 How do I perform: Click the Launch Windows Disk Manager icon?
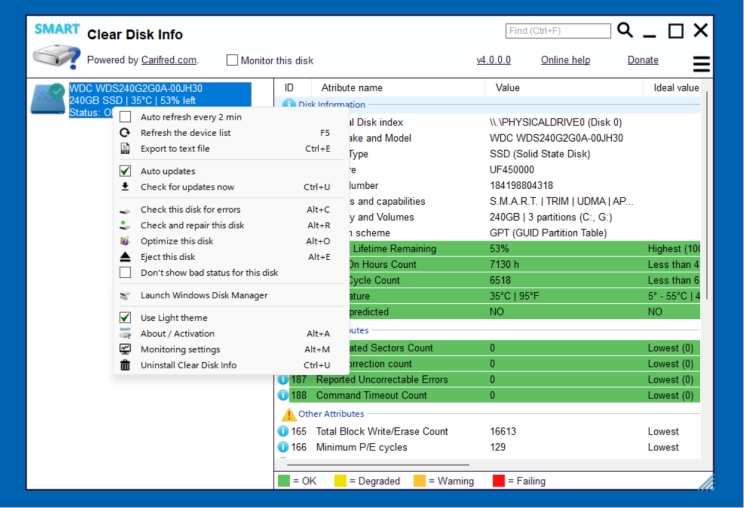pos(125,296)
